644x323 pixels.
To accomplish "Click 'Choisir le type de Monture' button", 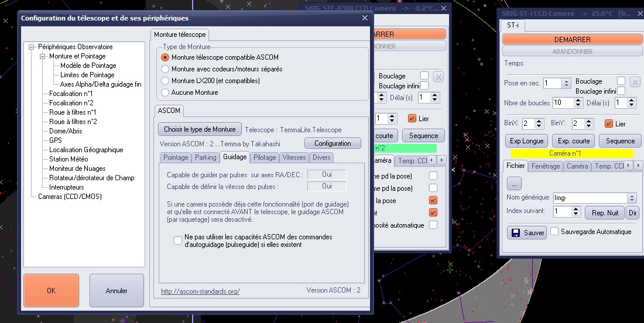I will click(200, 129).
